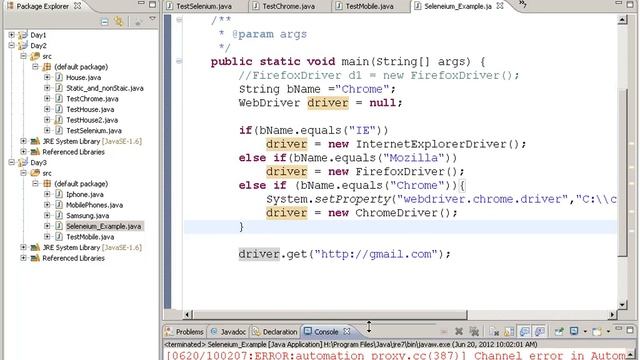This screenshot has height=360, width=640.
Task: Remove all terminated launches in Console
Action: tap(474, 331)
